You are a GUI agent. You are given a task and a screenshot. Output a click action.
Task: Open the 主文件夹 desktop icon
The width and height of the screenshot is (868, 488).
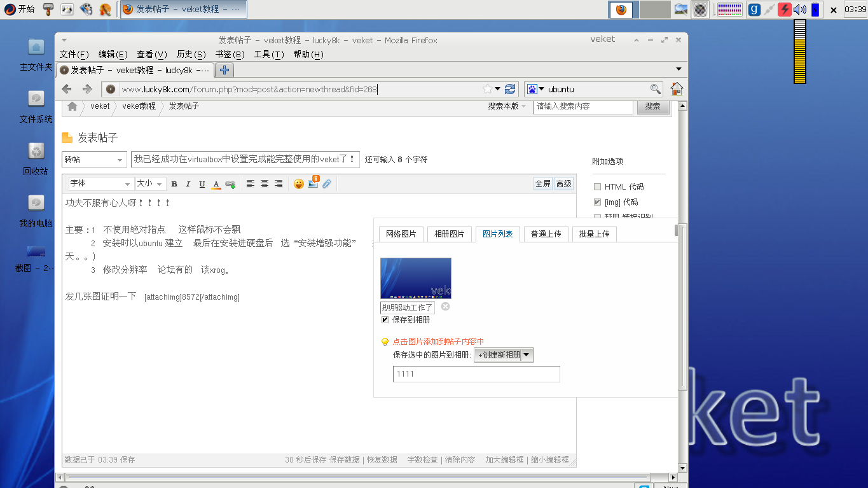[36, 55]
